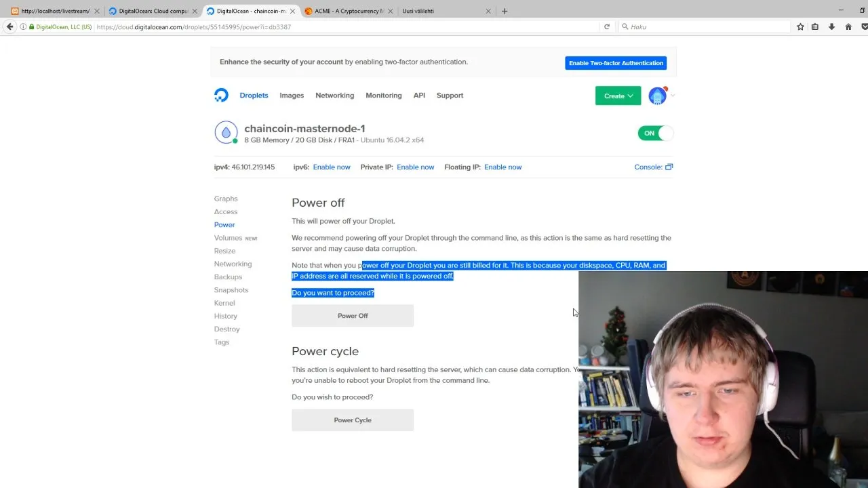
Task: Click the Power off heading
Action: click(319, 203)
